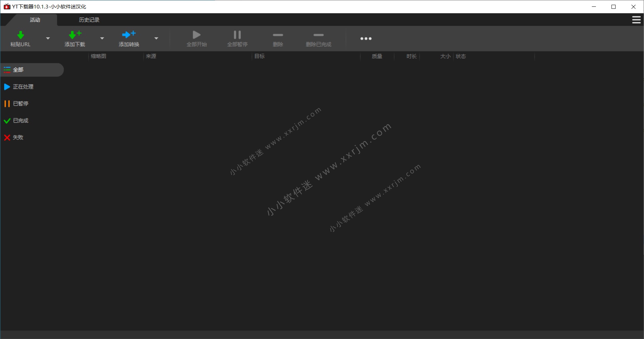Image resolution: width=644 pixels, height=339 pixels.
Task: Open the 添加转换 dropdown arrow
Action: [156, 38]
